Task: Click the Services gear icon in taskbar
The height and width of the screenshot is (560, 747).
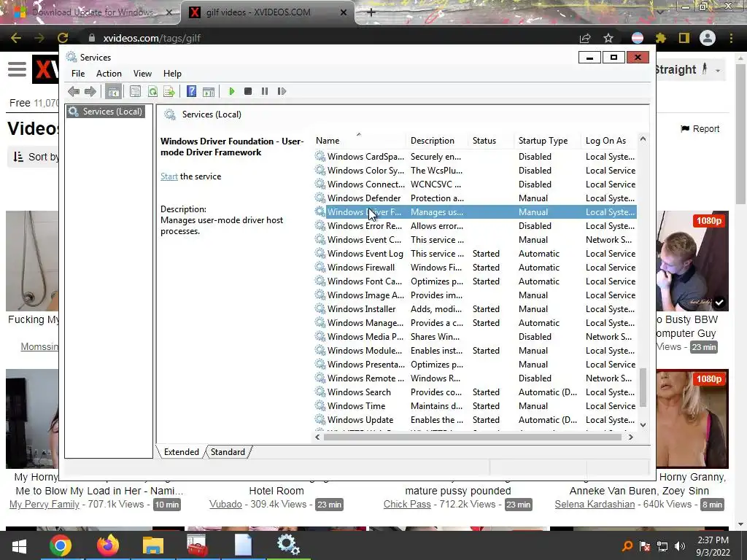Action: (288, 545)
